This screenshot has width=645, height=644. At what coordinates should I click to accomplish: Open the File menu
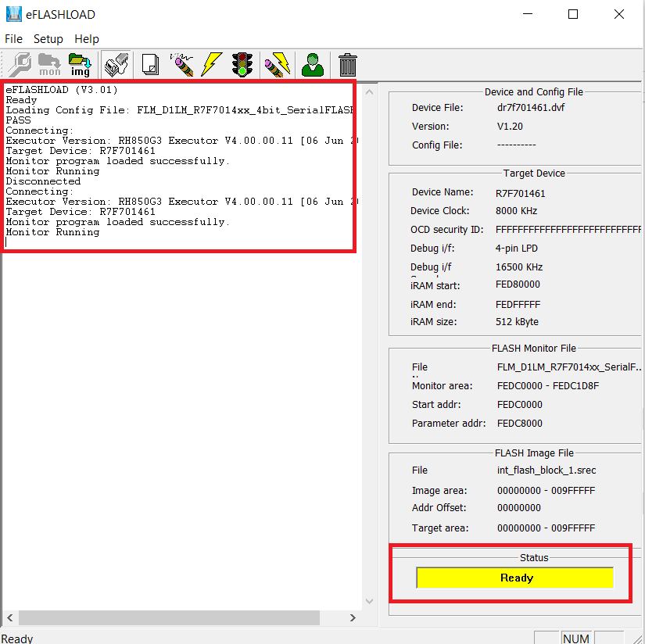pos(13,39)
